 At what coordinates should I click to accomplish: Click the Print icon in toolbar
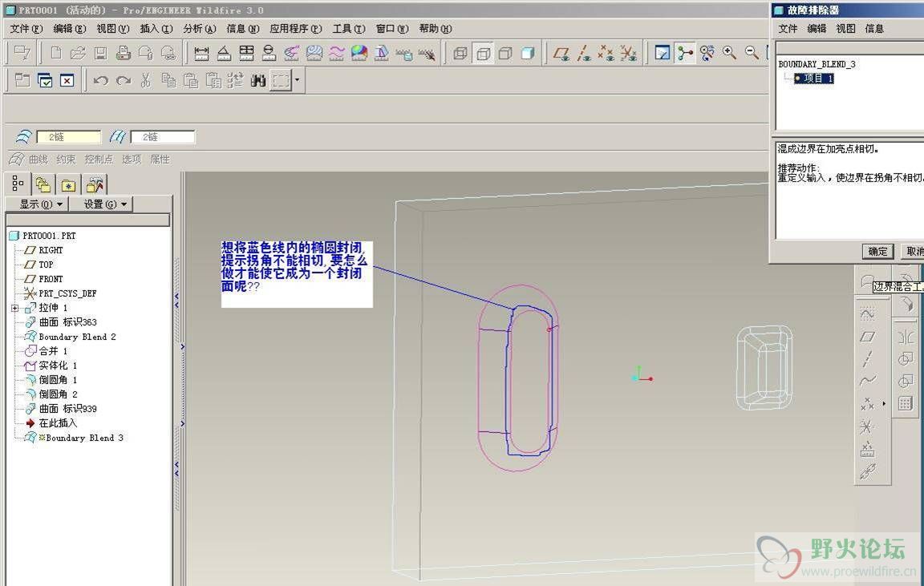123,54
